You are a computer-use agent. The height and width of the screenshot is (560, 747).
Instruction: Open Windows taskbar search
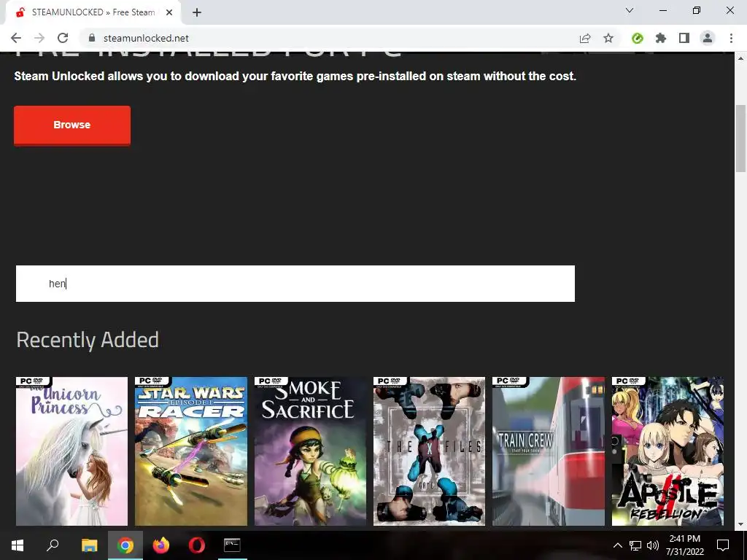(x=53, y=545)
